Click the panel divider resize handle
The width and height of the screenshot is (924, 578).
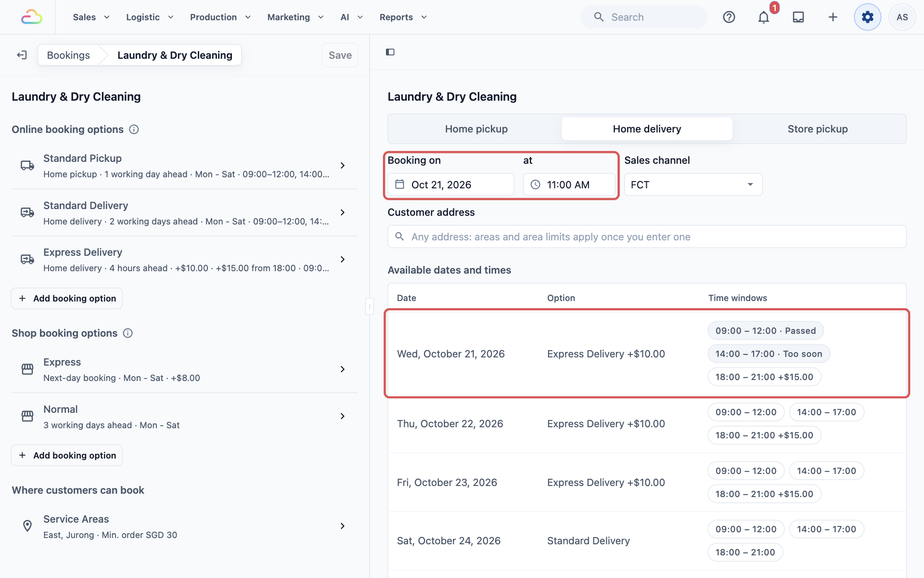[370, 306]
